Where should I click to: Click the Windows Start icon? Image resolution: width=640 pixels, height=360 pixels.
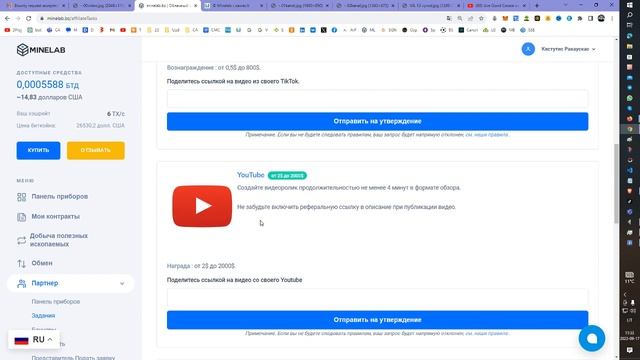pos(630,5)
